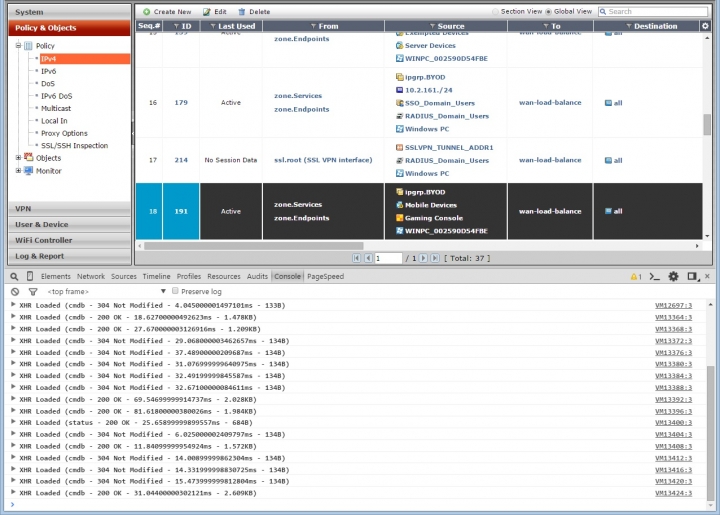
Task: Open the Log & Report sidebar section
Action: [69, 256]
